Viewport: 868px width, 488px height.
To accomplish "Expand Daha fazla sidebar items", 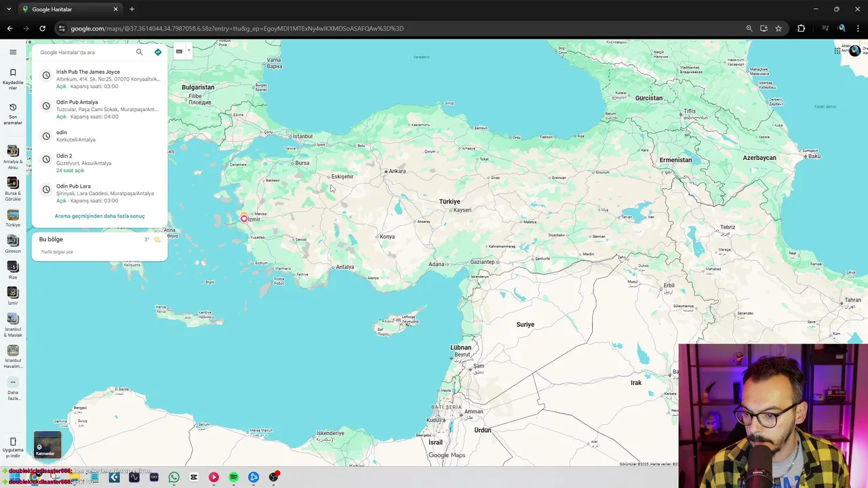I will pyautogui.click(x=13, y=390).
